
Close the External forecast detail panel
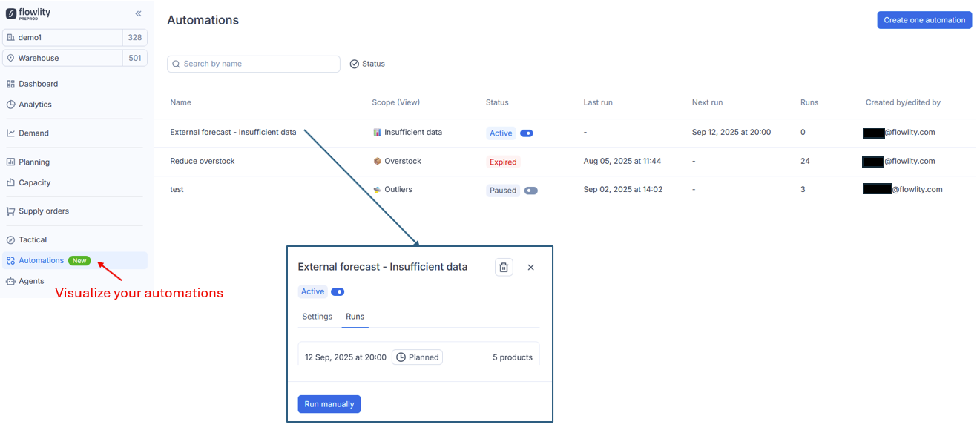pos(530,268)
